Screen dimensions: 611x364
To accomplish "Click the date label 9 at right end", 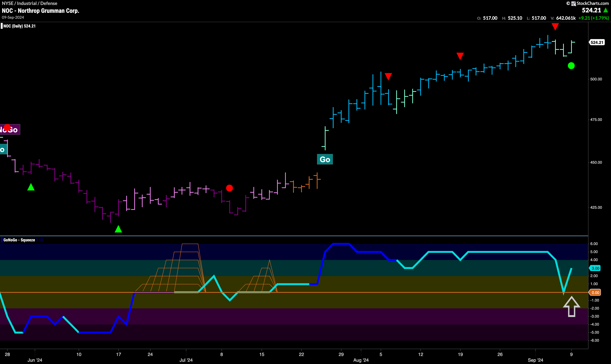I will [571, 354].
